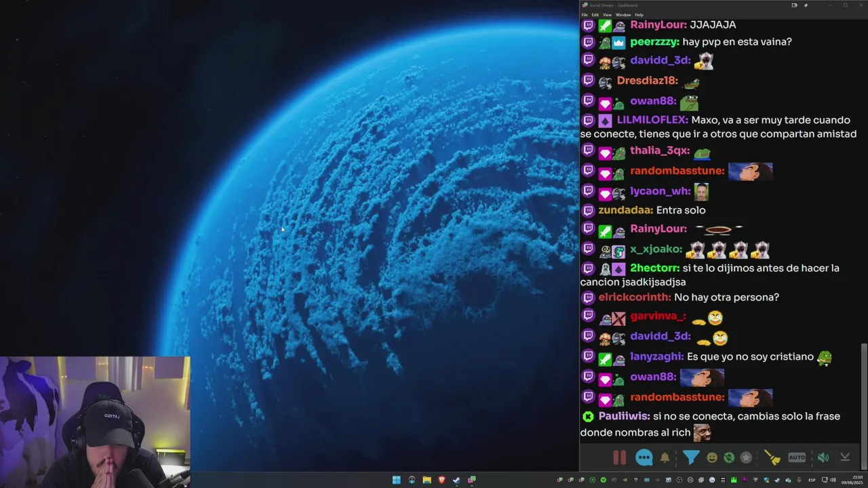Open the File menu in Social Stream
This screenshot has width=868, height=488.
pyautogui.click(x=585, y=14)
